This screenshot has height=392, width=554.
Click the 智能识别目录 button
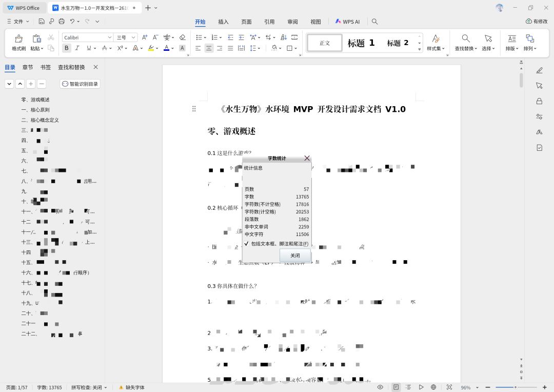point(80,84)
